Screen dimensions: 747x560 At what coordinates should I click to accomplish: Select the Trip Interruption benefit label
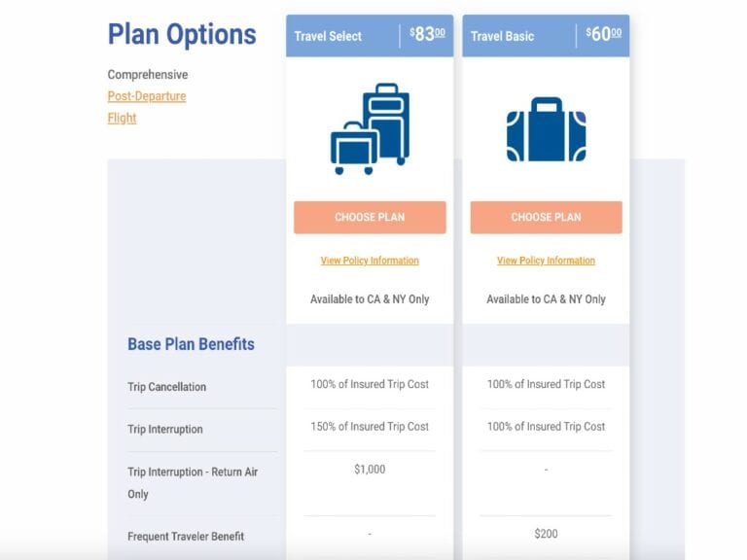[x=164, y=429]
